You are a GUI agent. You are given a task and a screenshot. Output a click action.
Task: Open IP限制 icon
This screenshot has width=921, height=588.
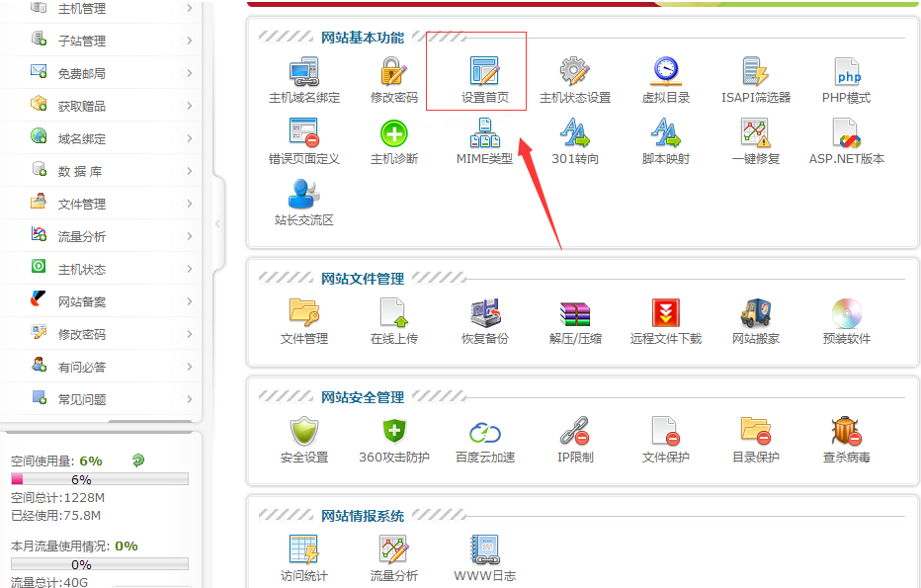click(575, 431)
